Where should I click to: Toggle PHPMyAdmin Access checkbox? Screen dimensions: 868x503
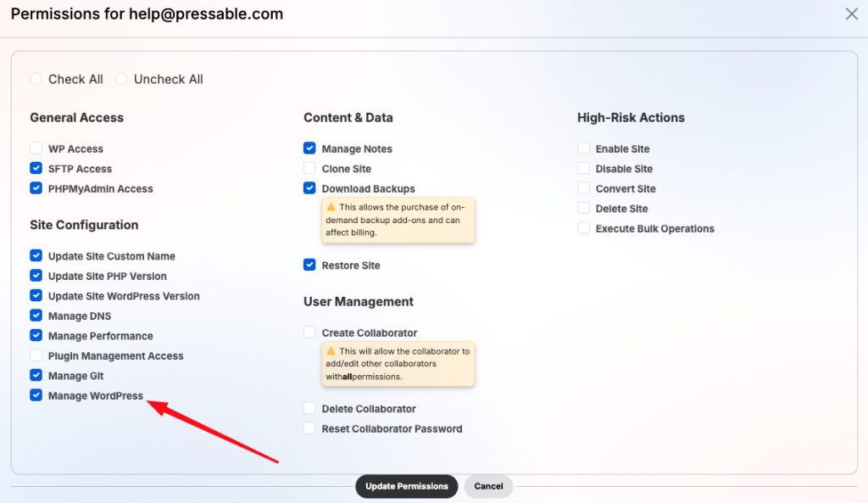[36, 188]
